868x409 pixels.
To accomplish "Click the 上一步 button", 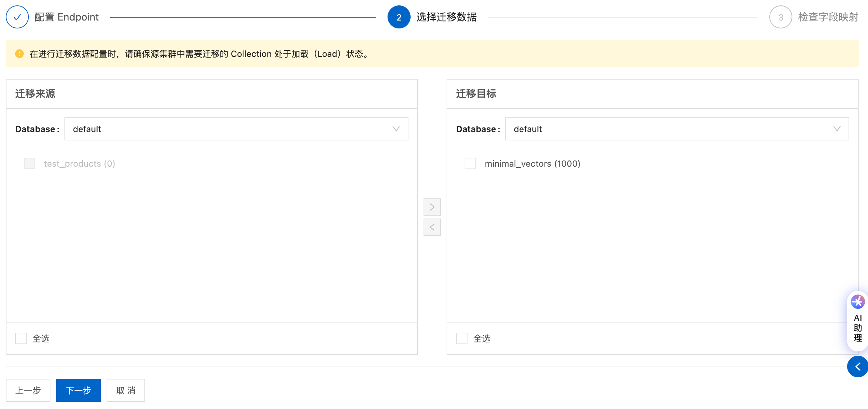I will tap(28, 390).
